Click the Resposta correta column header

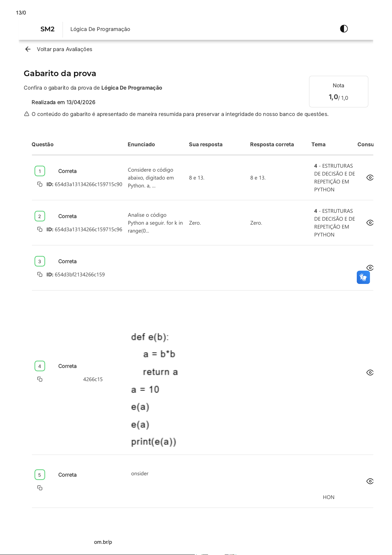click(x=272, y=144)
